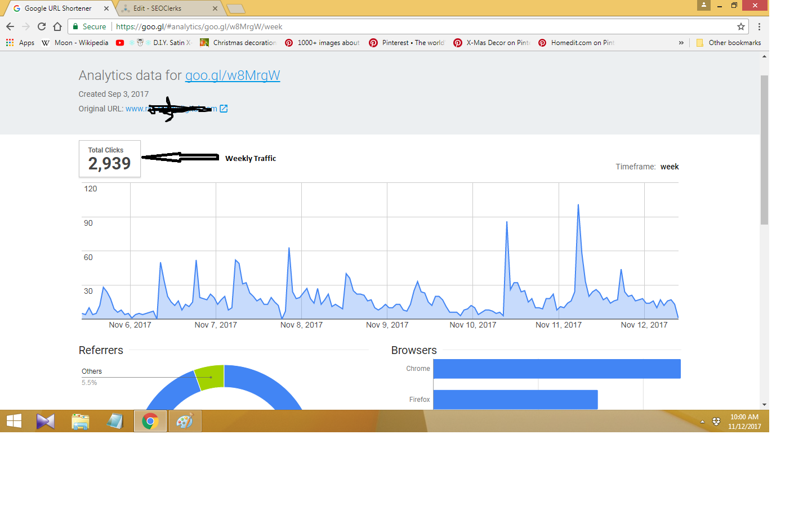The width and height of the screenshot is (812, 524).
Task: Show hidden icons in the system tray
Action: click(x=702, y=420)
